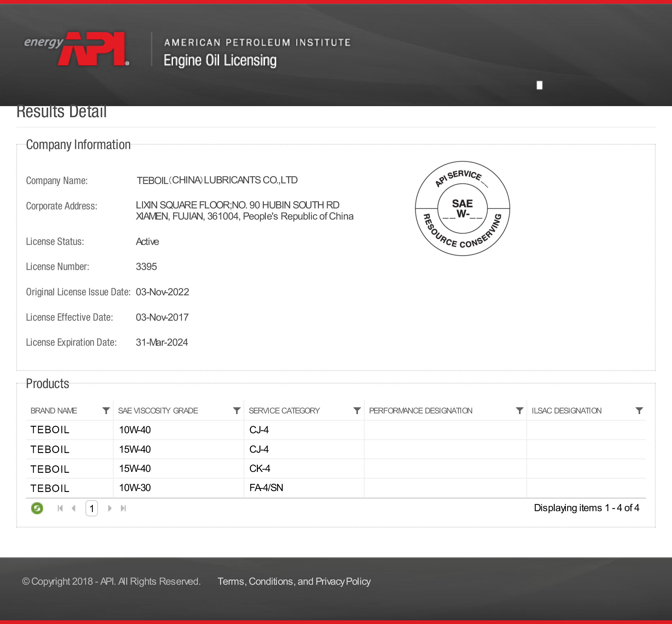This screenshot has width=672, height=624.
Task: Open Terms, Conditions, and Privacy Policy link
Action: pyautogui.click(x=294, y=581)
